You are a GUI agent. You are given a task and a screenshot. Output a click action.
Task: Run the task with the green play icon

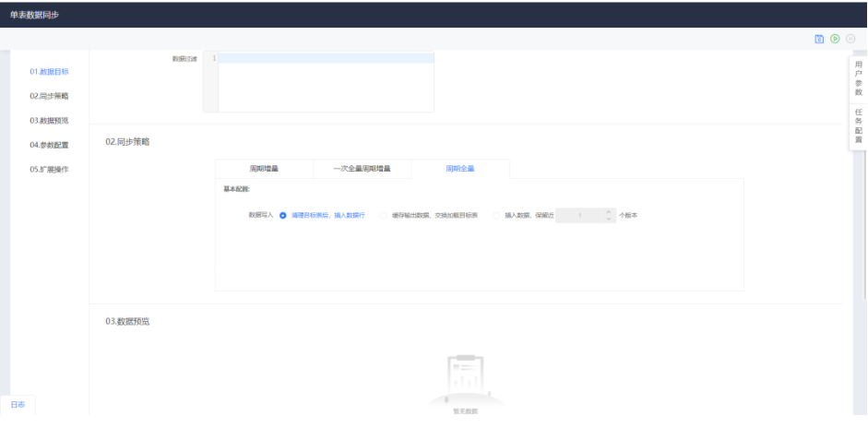(x=835, y=39)
